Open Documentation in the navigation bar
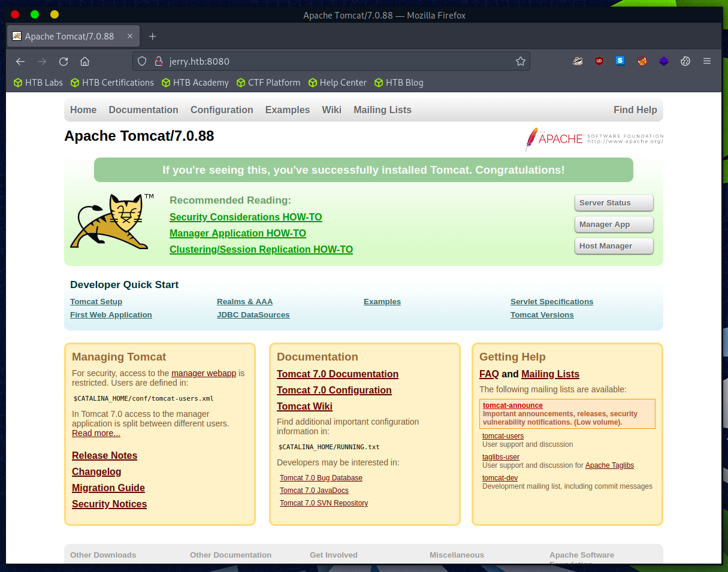 (144, 110)
